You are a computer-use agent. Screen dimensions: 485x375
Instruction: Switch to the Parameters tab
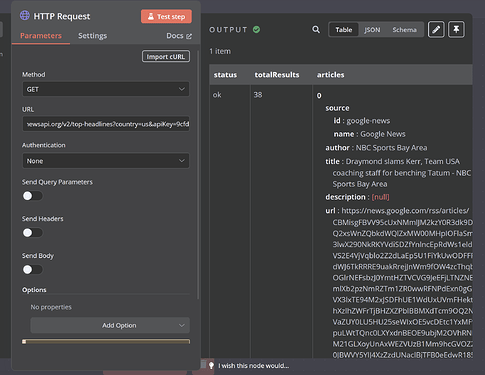[41, 36]
